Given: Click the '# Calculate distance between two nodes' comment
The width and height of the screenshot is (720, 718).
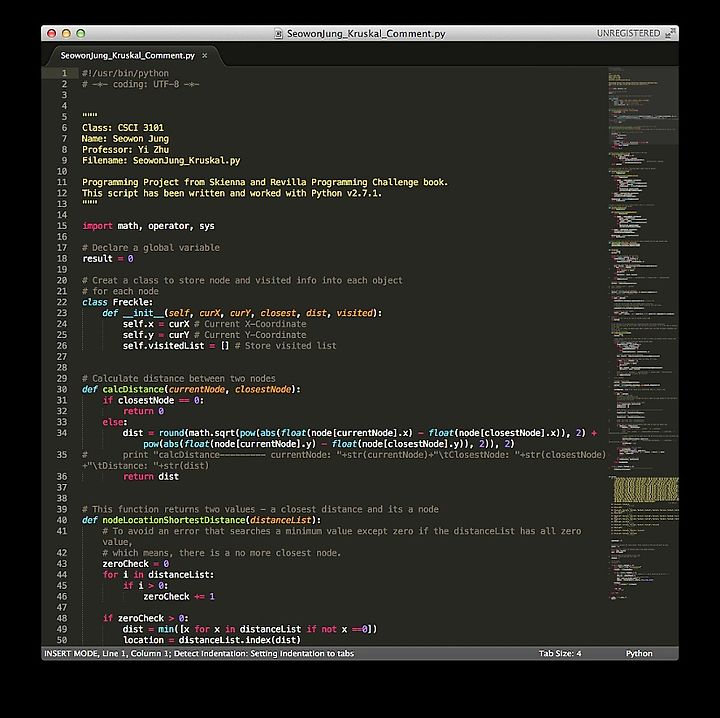Looking at the screenshot, I should (179, 378).
